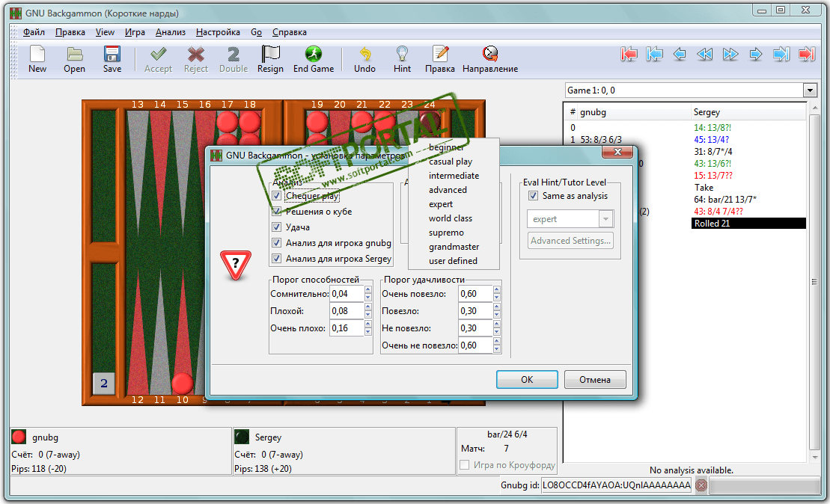Screen dimensions: 830x504
Task: Click the Правка edit pencil icon
Action: tap(440, 55)
